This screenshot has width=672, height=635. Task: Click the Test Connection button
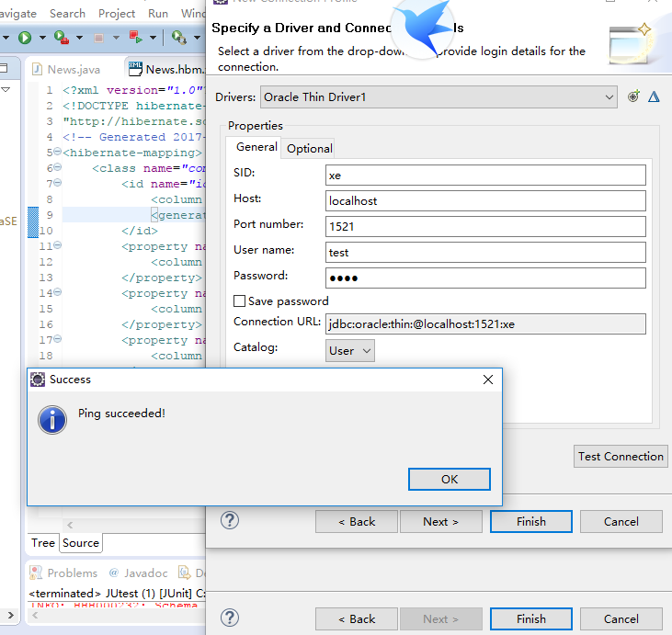coord(621,457)
